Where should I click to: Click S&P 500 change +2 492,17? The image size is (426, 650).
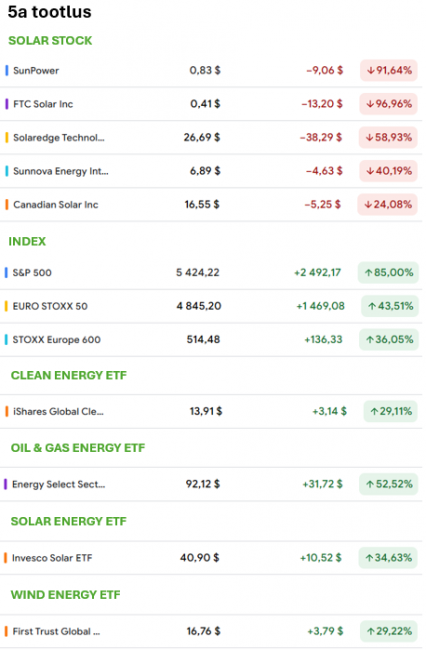(x=317, y=273)
